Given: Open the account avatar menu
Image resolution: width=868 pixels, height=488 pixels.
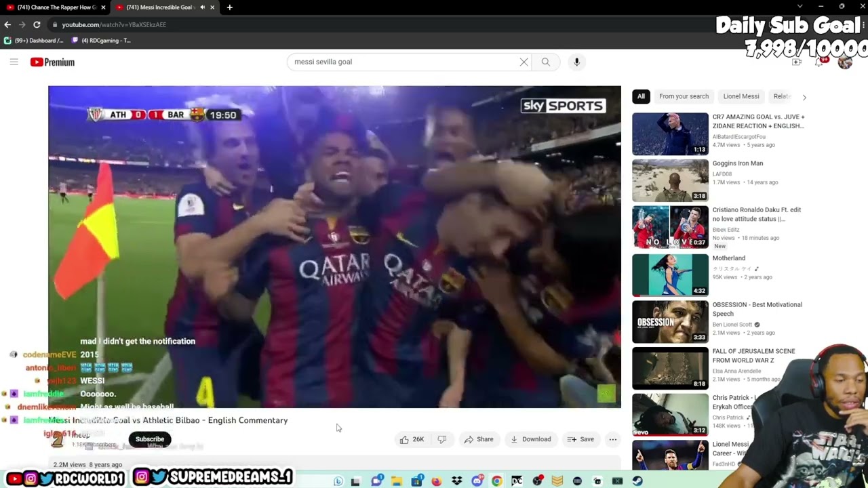Looking at the screenshot, I should pyautogui.click(x=845, y=62).
